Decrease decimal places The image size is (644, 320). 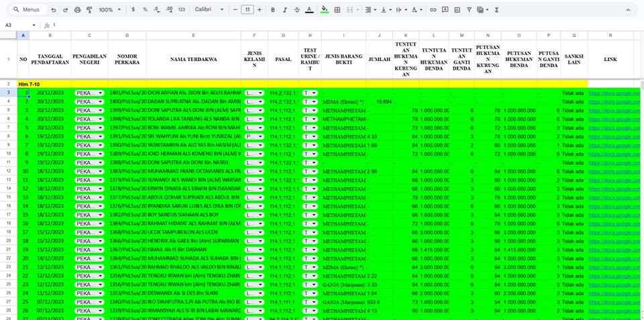pyautogui.click(x=157, y=9)
